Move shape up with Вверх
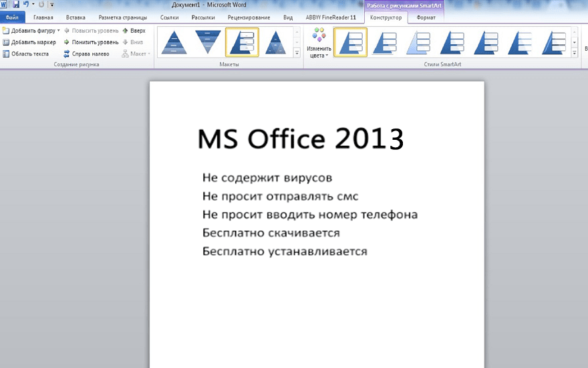 [x=134, y=30]
